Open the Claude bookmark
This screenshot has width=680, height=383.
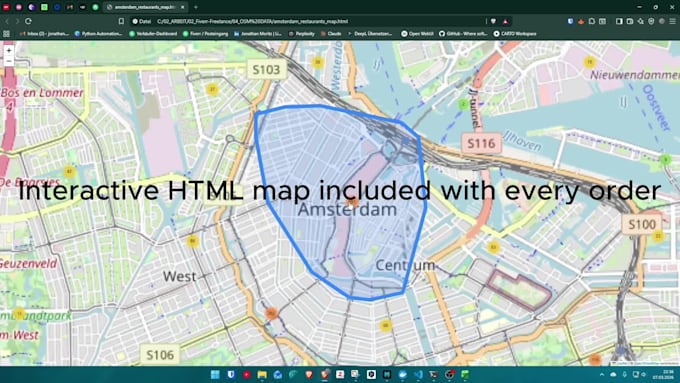331,33
